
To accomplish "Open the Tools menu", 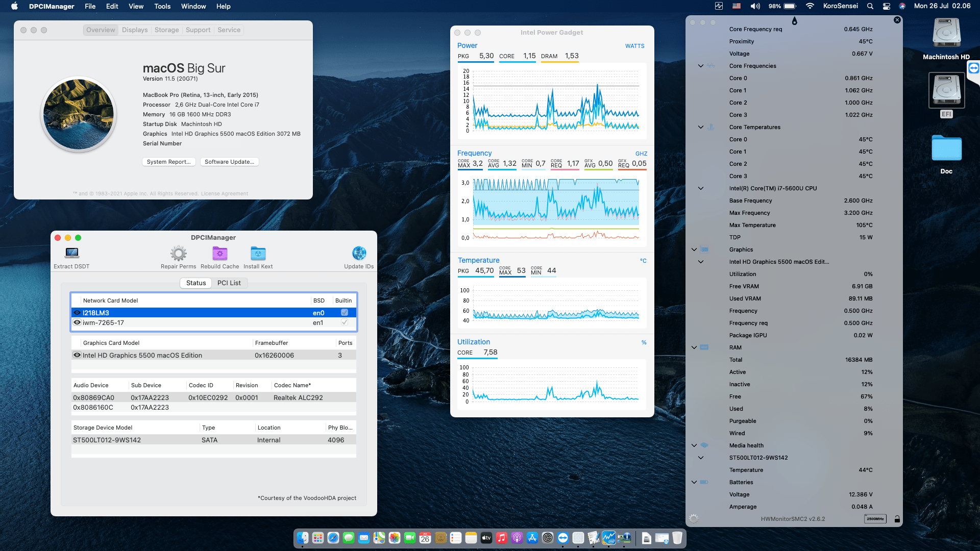I will [162, 6].
